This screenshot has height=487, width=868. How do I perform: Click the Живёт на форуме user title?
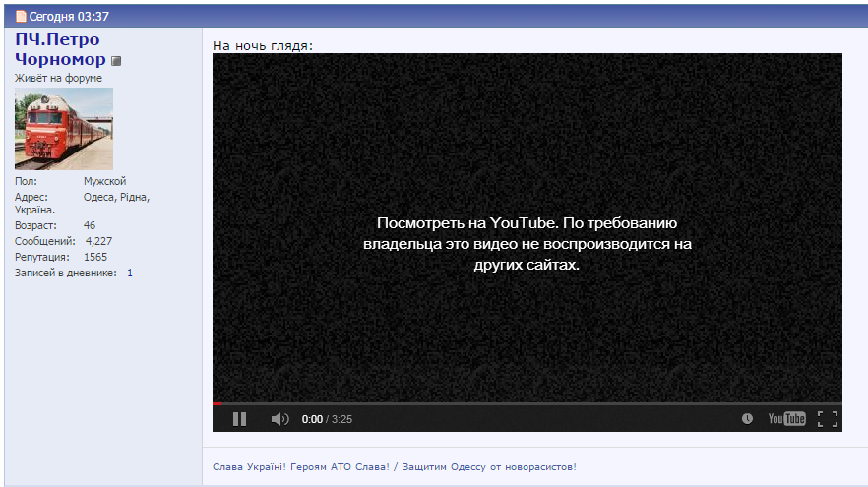pos(58,78)
